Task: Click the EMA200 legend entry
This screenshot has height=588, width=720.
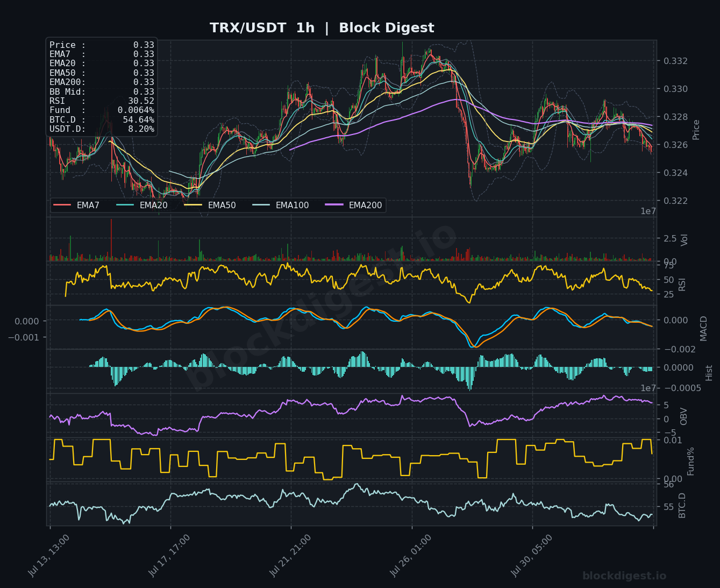Action: point(354,206)
